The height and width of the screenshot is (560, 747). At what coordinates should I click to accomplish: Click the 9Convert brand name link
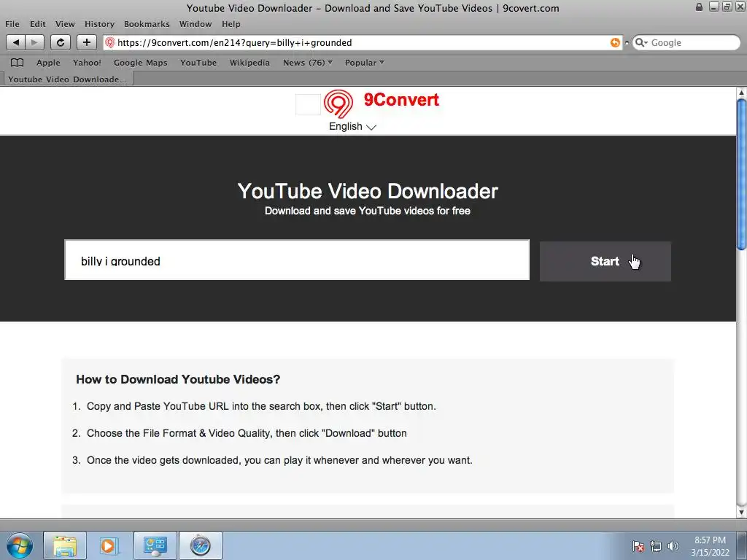pyautogui.click(x=401, y=99)
